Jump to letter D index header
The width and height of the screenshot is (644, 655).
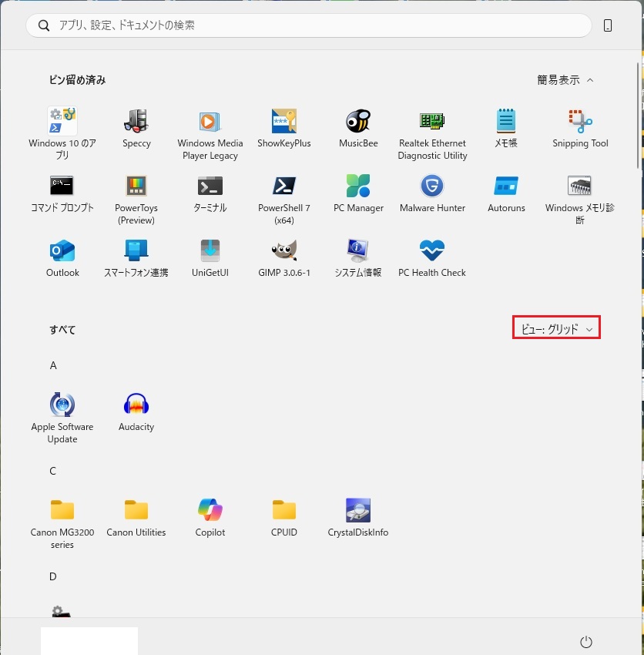point(52,576)
